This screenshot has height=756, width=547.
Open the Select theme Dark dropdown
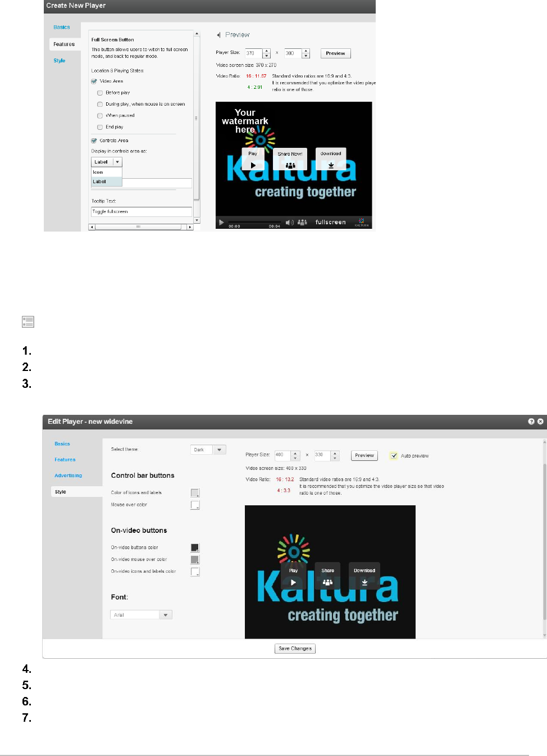coord(208,450)
